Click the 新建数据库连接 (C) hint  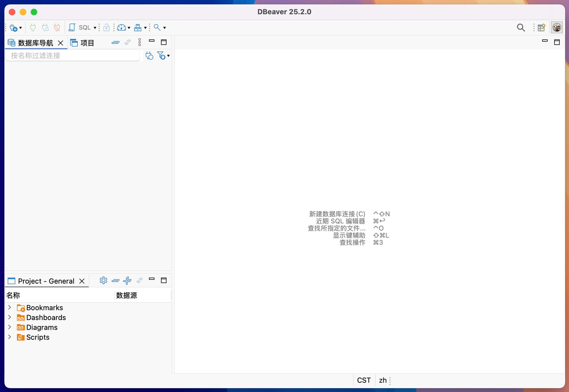click(x=337, y=214)
